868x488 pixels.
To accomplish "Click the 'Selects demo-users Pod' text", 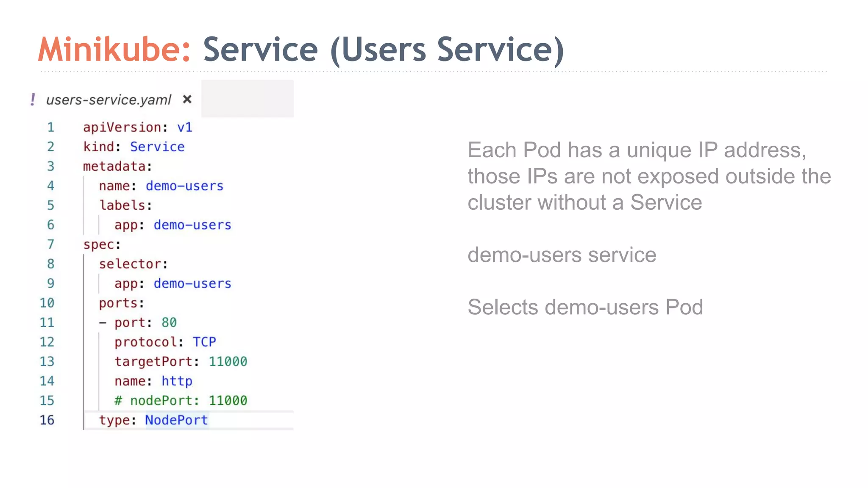I will [585, 307].
